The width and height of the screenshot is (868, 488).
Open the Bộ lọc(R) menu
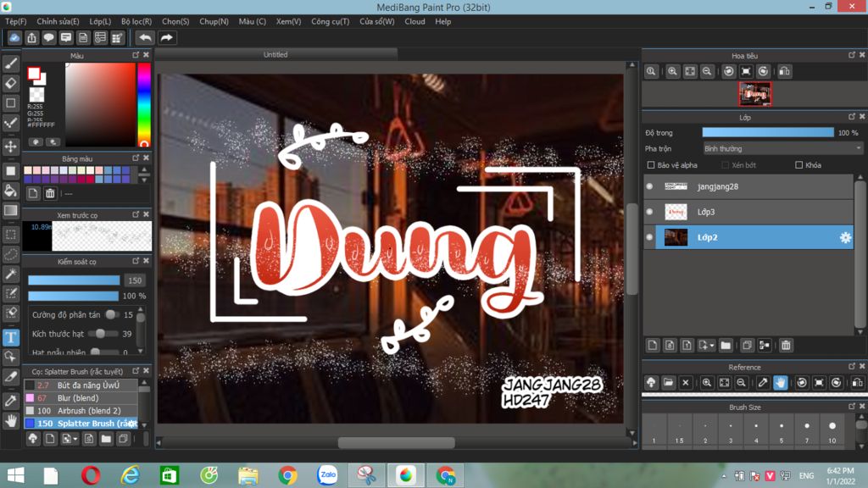coord(136,21)
